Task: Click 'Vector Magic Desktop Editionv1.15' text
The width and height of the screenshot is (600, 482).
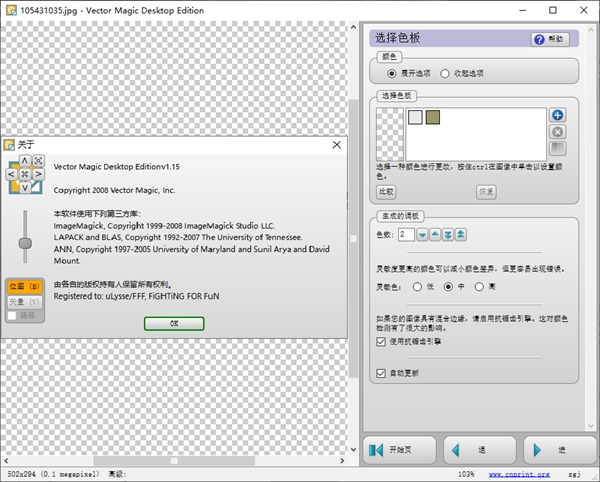Action: (x=116, y=167)
